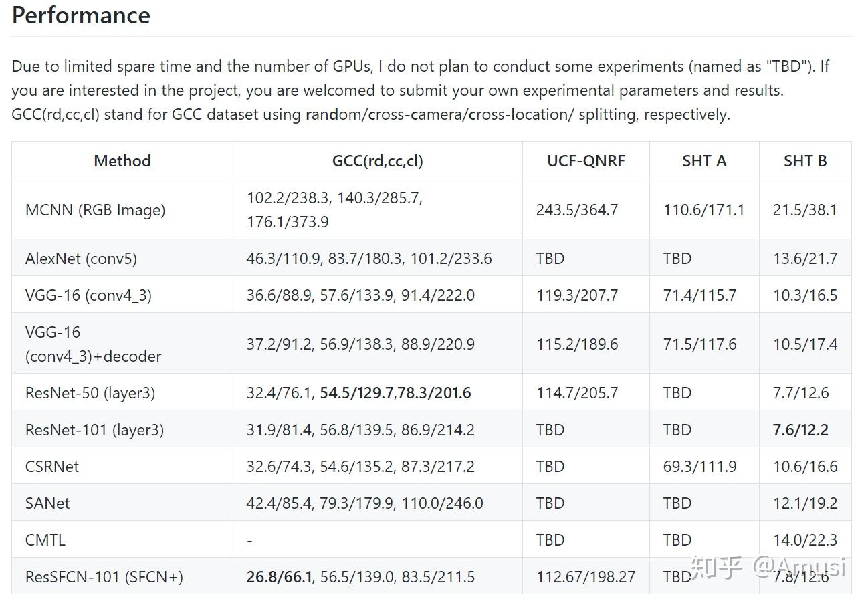Screen dimensions: 868x601
Task: Select the ResNet-101 (layer3) method cell
Action: [x=94, y=429]
